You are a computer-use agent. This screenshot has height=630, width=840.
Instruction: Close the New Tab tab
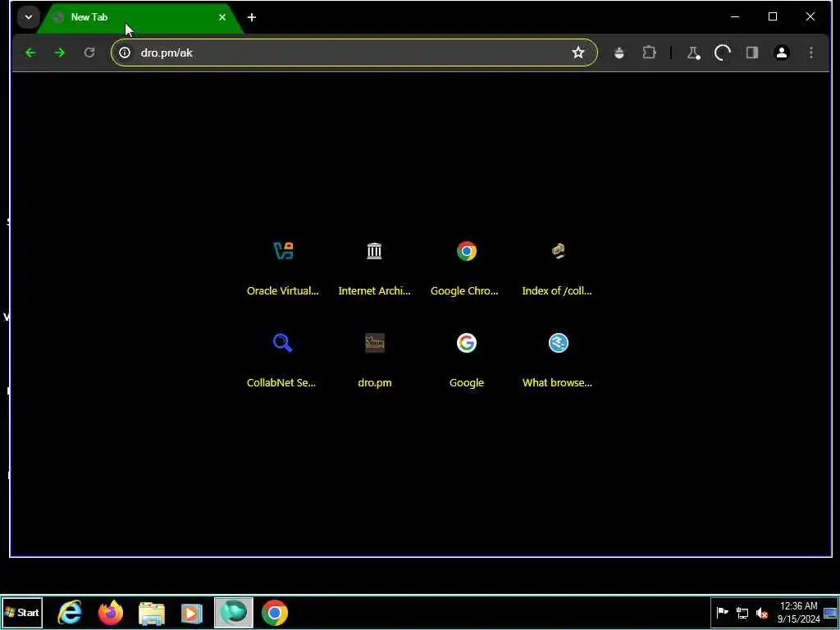222,17
